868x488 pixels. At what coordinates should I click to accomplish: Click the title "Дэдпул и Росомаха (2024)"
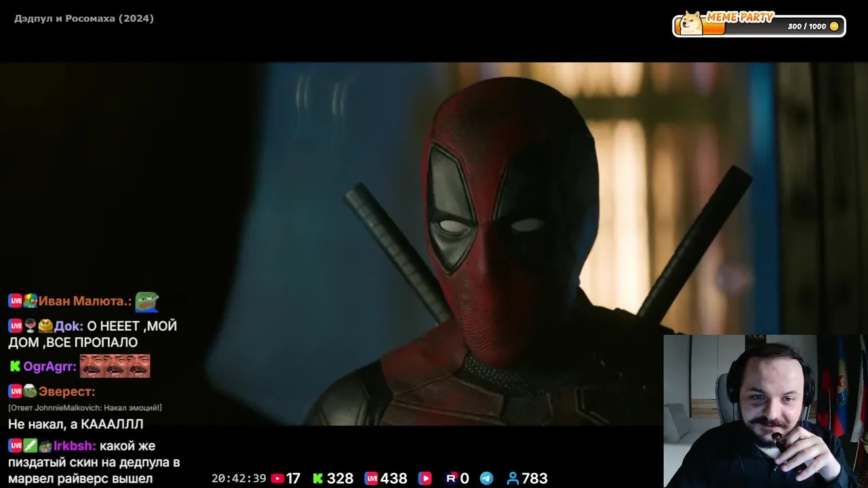click(x=84, y=18)
